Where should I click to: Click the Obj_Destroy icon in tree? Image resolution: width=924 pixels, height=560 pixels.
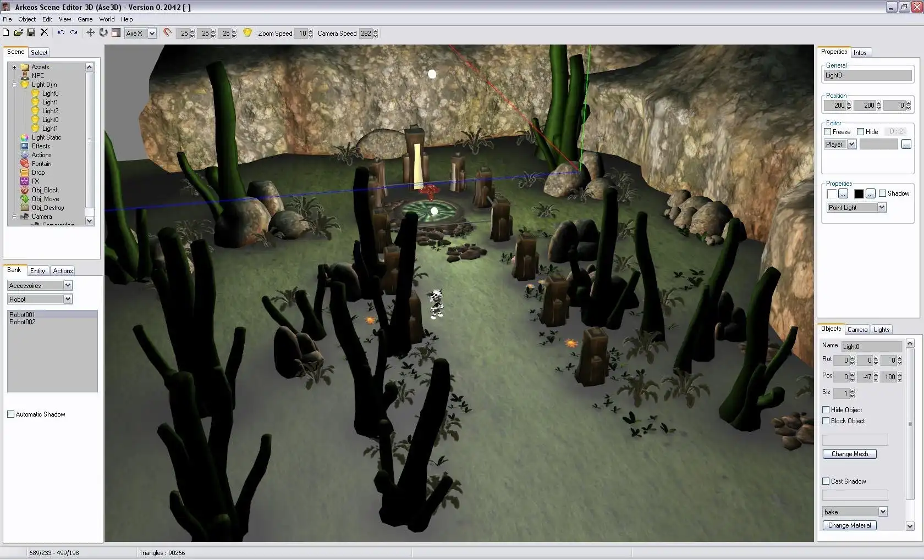point(25,208)
